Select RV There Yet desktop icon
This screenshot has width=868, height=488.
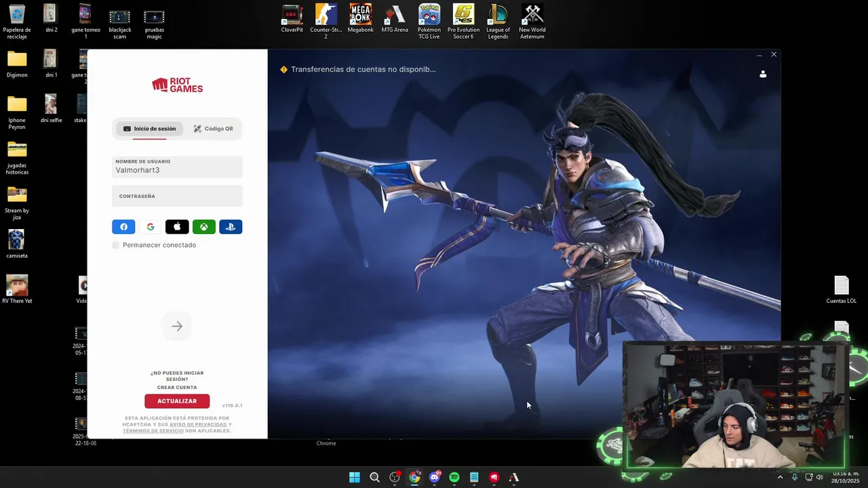(17, 290)
